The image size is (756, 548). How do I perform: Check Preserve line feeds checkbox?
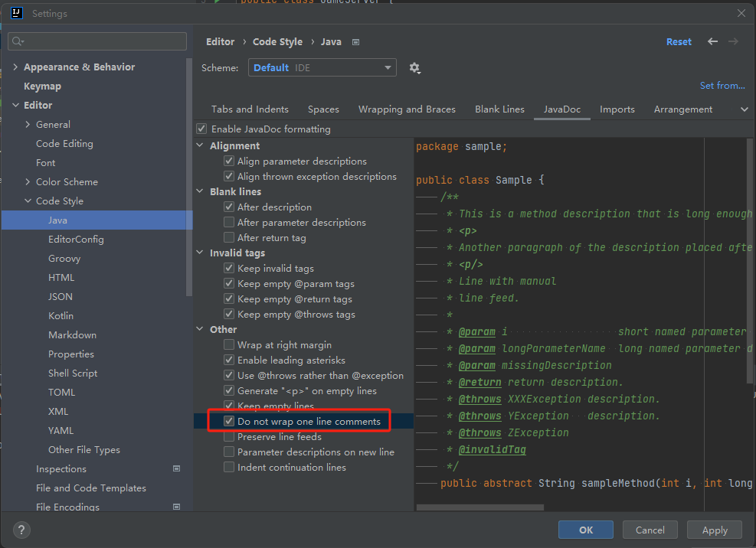point(229,437)
